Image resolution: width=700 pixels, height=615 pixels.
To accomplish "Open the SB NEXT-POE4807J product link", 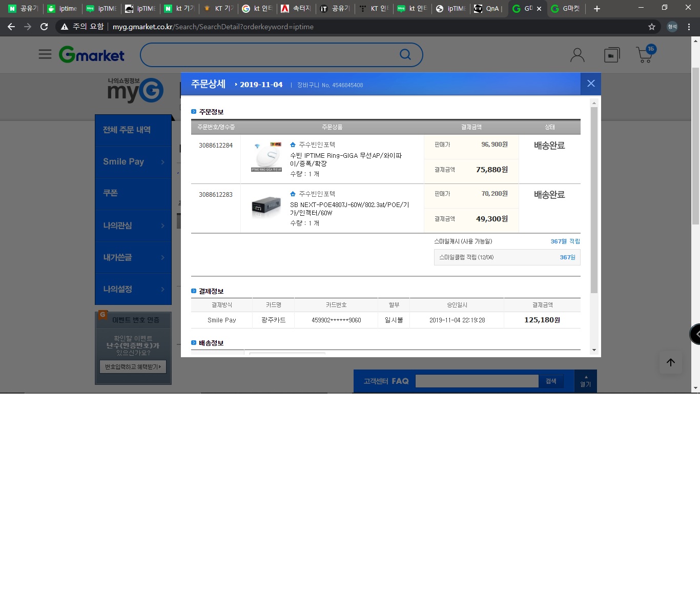I will click(349, 209).
